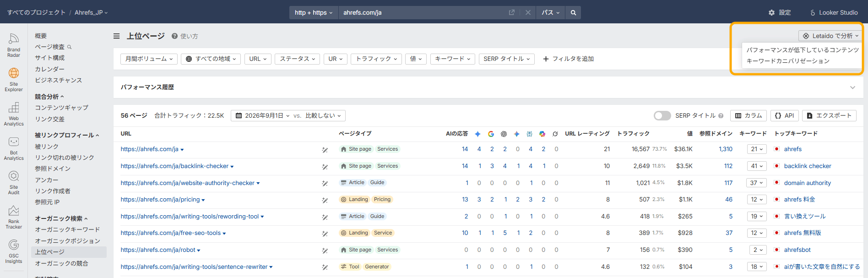Open https://ahrefs.com/ja/free-seo-tools link
This screenshot has width=868, height=278.
coord(171,233)
